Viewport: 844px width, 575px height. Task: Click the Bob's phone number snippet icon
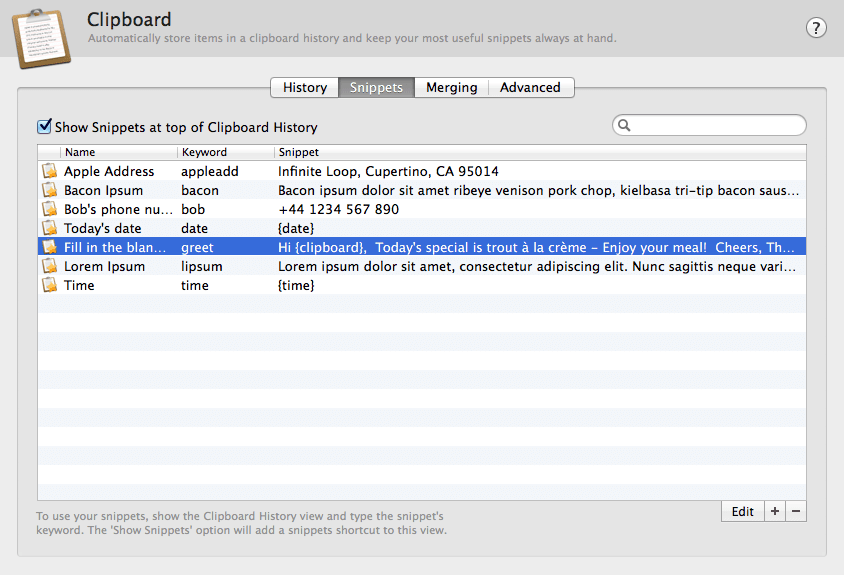[x=50, y=209]
